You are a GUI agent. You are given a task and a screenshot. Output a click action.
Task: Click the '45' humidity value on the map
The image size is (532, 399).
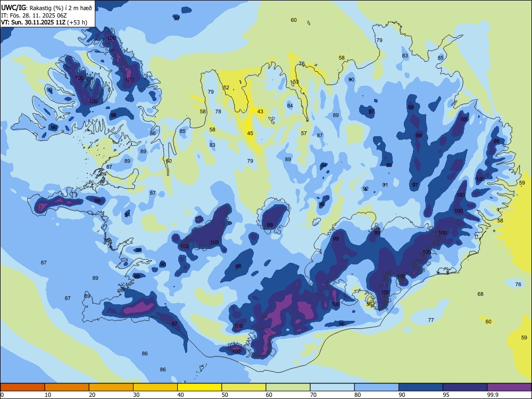pos(250,134)
